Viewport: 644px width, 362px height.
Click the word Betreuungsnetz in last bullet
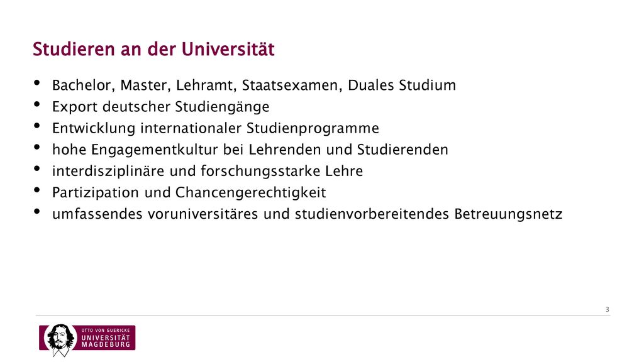click(x=508, y=214)
